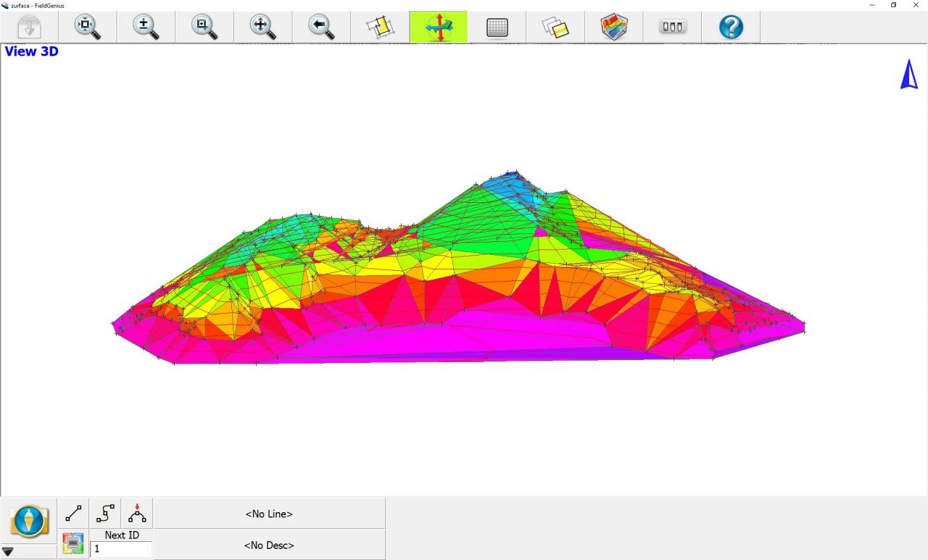928x560 pixels.
Task: Open the rotated map orientation tool
Action: click(x=379, y=27)
